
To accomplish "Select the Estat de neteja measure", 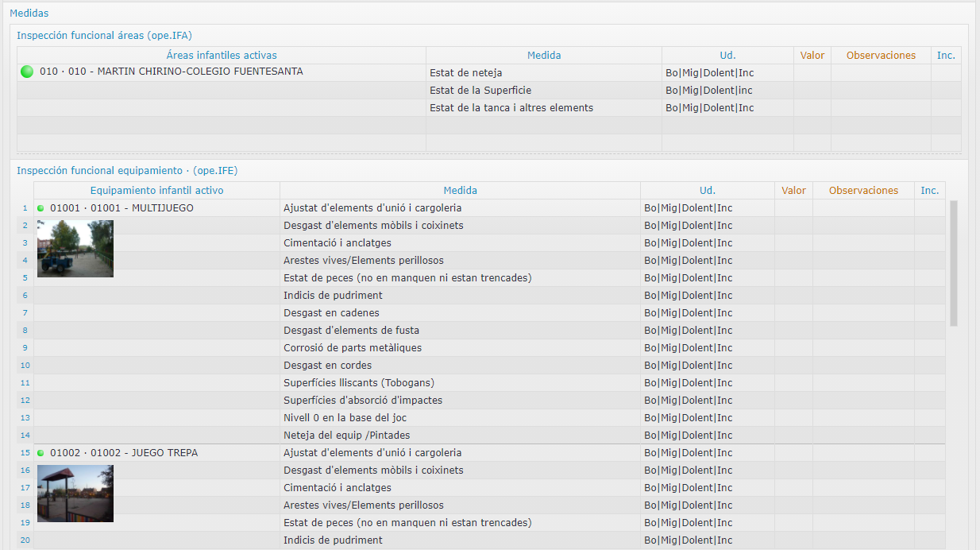I will pos(465,73).
